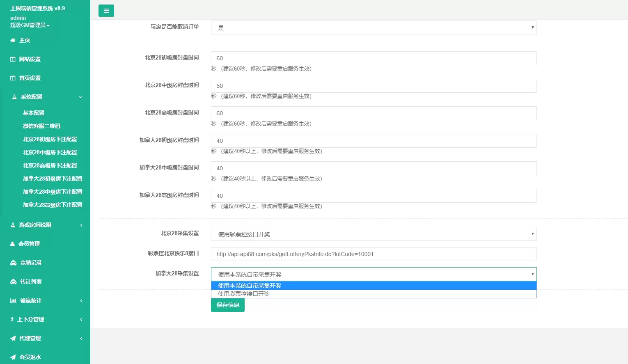Click the user icon beside 会员管理
The width and height of the screenshot is (628, 364).
[x=12, y=244]
